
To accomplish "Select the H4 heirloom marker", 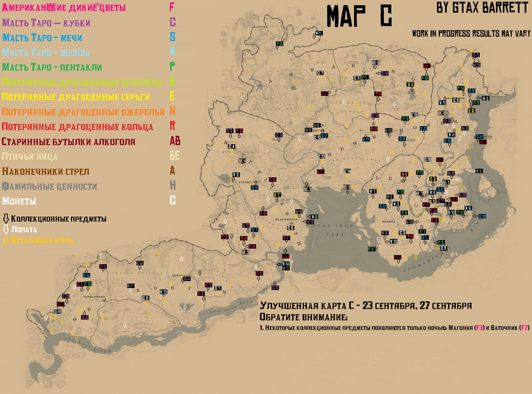I will point(479,171).
